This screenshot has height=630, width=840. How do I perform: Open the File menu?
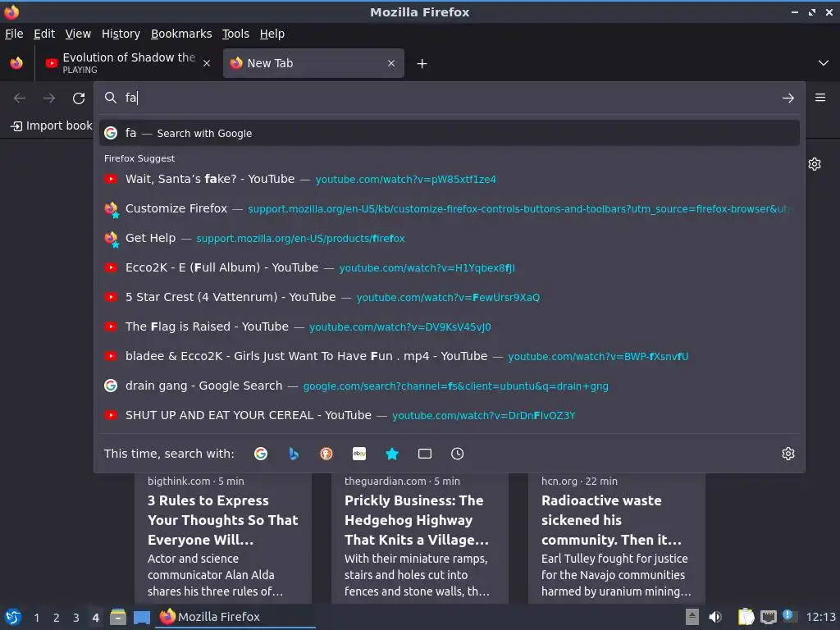pos(14,34)
